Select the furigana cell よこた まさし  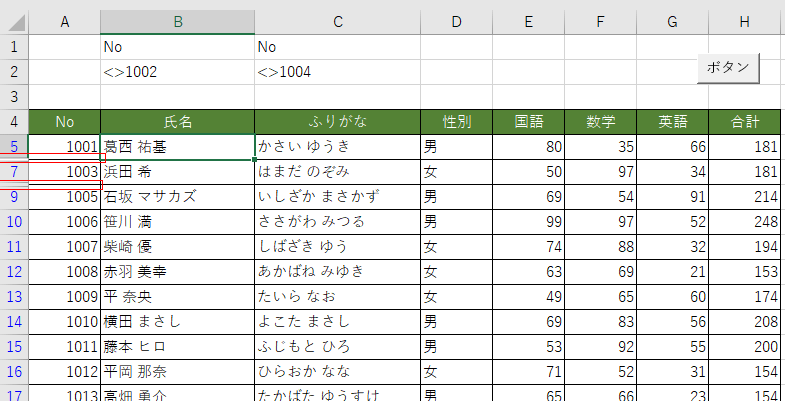(x=337, y=322)
